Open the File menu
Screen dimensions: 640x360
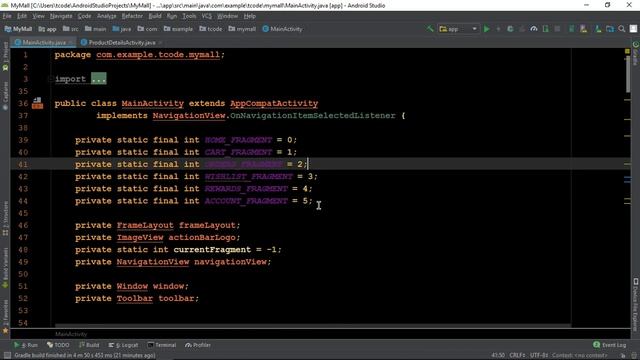7,16
